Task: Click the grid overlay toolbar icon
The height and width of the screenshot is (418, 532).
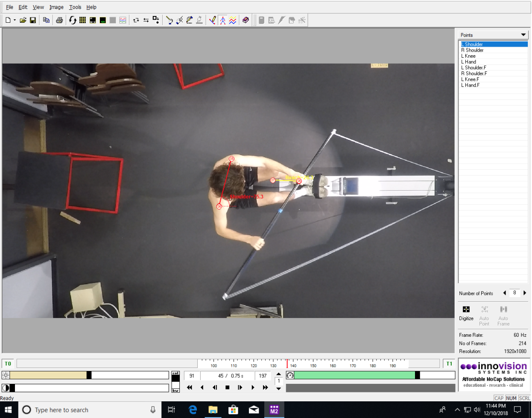Action: 82,20
